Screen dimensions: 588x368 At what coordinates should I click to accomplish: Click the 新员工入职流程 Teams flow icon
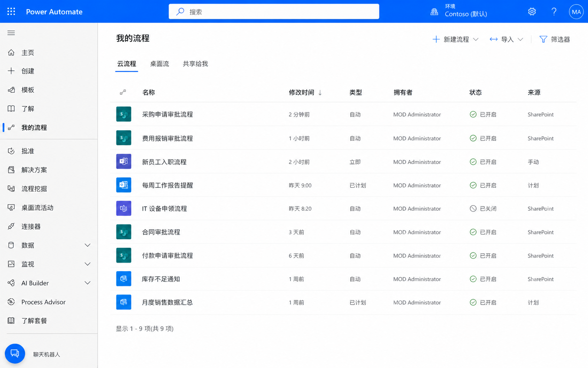[x=123, y=162]
